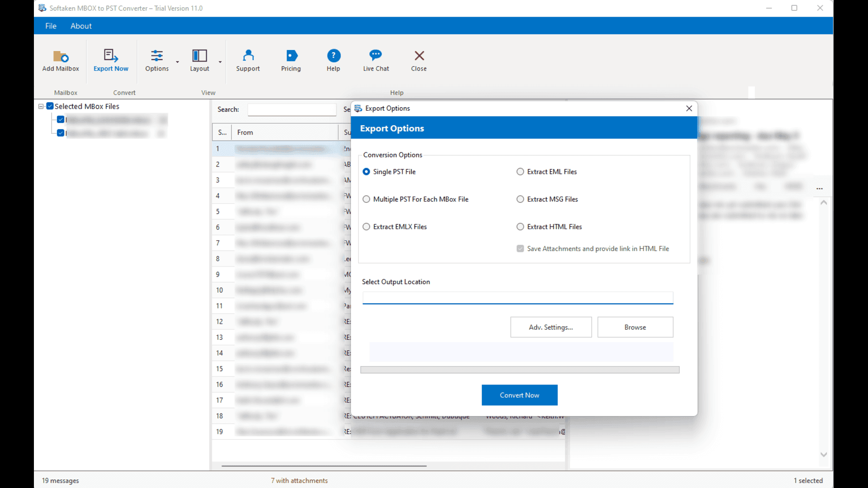Screen dimensions: 868x488
Task: Expand the Layout dropdown arrow
Action: (220, 62)
